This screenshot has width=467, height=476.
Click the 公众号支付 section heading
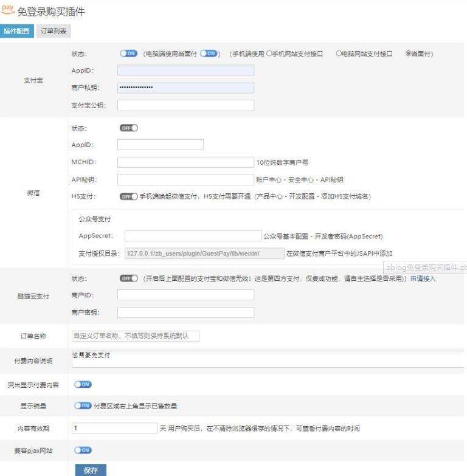click(x=95, y=219)
